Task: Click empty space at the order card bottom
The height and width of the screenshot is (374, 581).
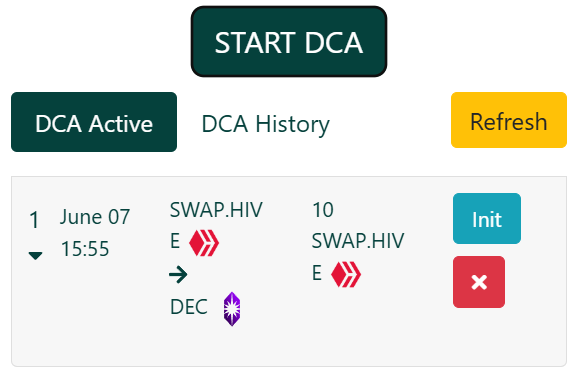Action: [289, 348]
